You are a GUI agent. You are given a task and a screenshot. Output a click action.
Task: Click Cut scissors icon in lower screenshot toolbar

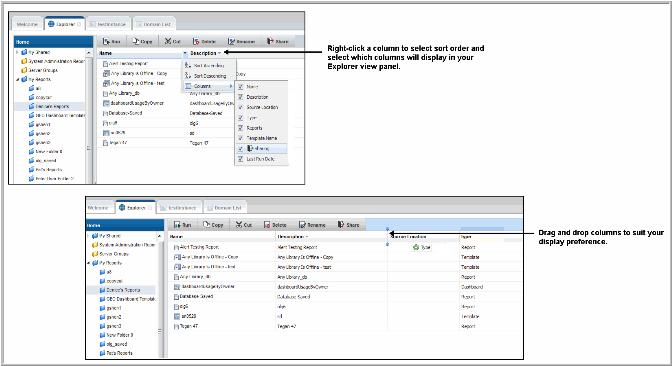click(239, 224)
